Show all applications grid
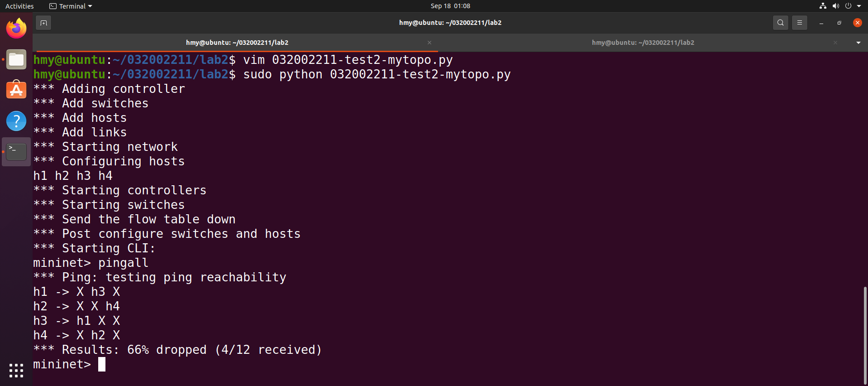This screenshot has width=868, height=386. coord(16,370)
